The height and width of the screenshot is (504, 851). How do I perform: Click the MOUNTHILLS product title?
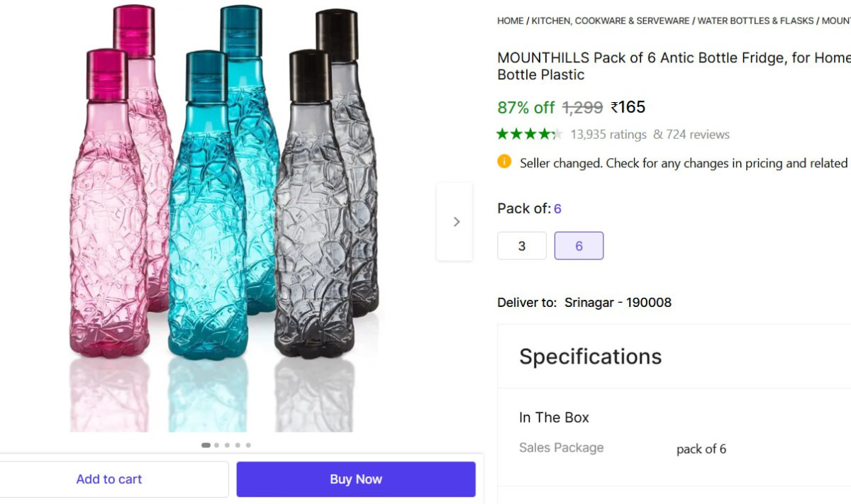[674, 66]
